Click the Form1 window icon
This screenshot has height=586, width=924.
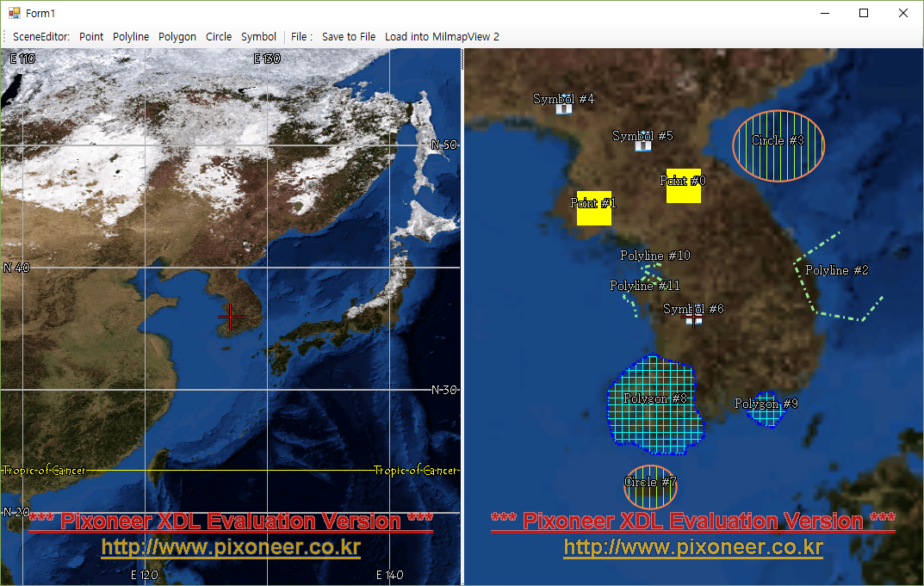pos(14,13)
